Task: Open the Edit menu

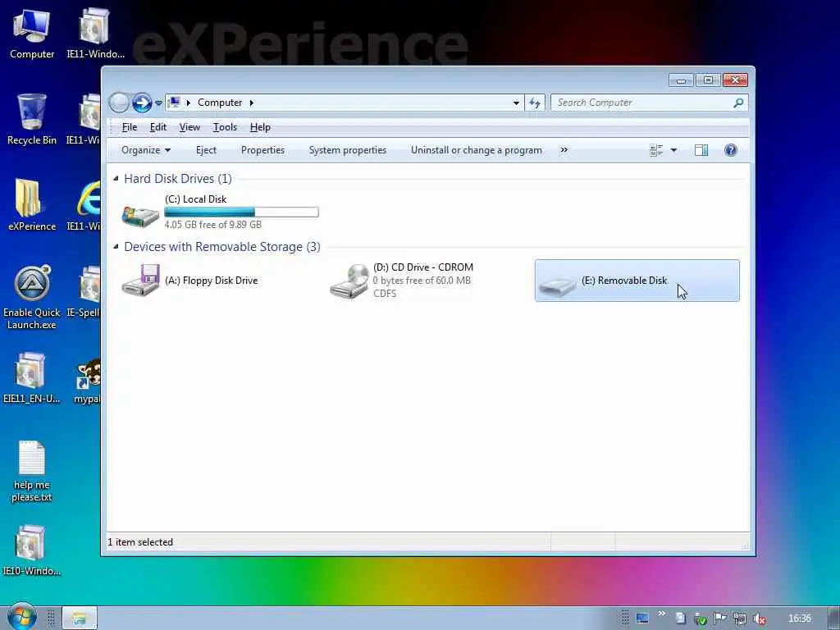Action: click(x=158, y=127)
